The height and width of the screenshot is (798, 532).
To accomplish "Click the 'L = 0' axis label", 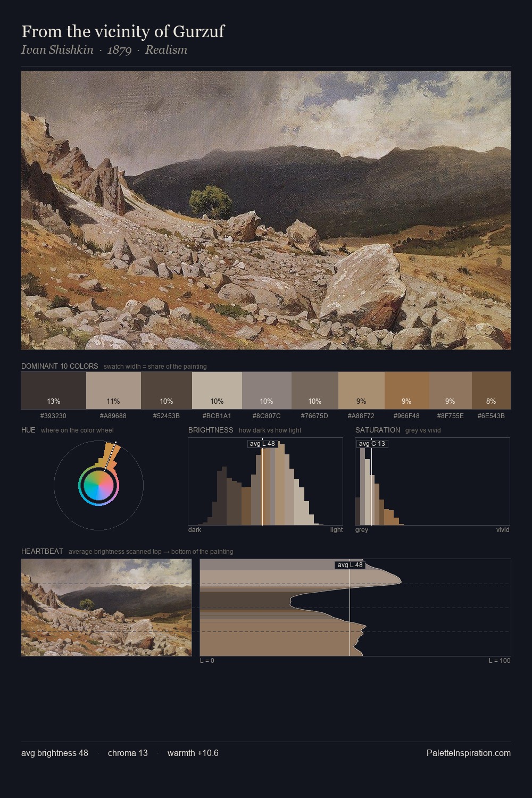I will coord(207,661).
